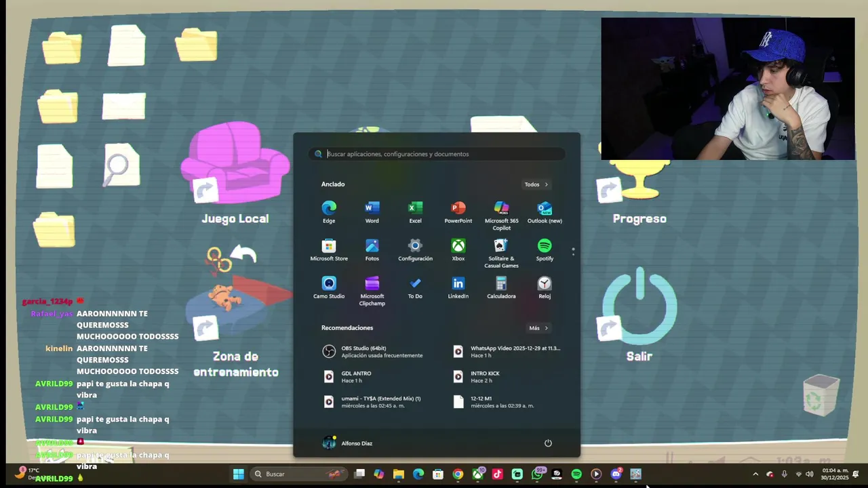Click the microphone tray icon
868x488 pixels.
click(x=785, y=474)
